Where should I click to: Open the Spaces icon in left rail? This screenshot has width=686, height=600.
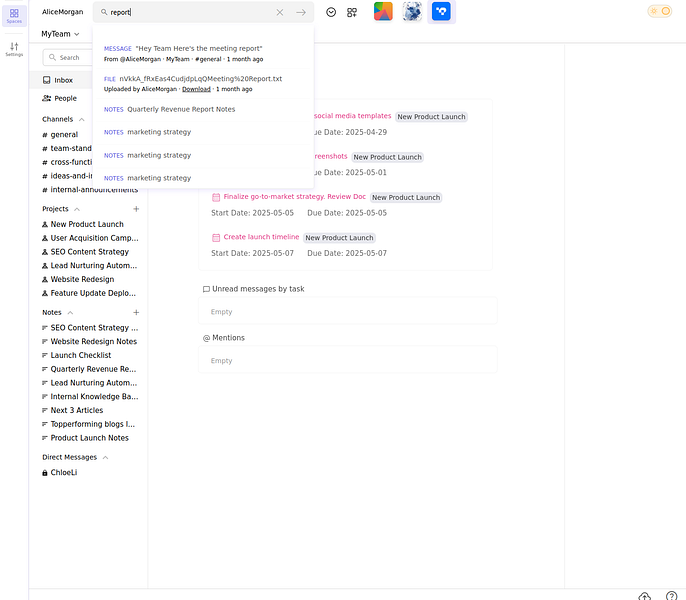pyautogui.click(x=14, y=16)
